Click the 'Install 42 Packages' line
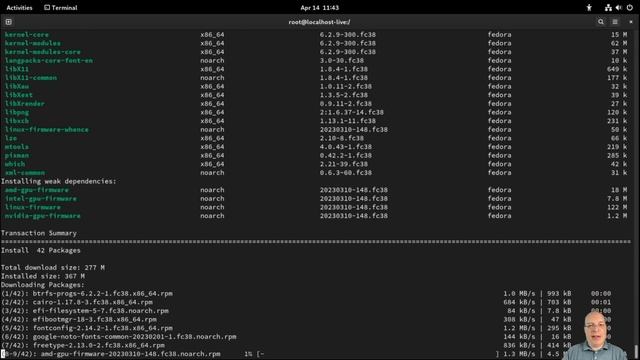 pyautogui.click(x=40, y=251)
